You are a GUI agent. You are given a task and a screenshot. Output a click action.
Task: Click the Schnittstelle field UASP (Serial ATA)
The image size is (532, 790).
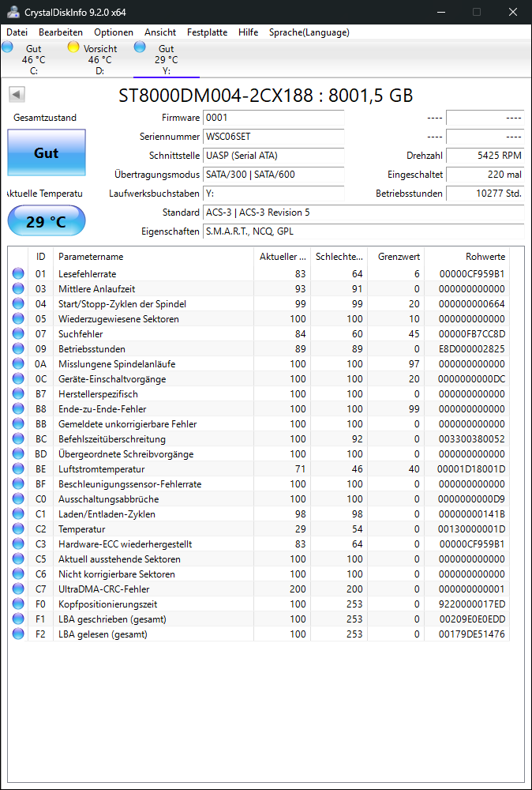273,156
